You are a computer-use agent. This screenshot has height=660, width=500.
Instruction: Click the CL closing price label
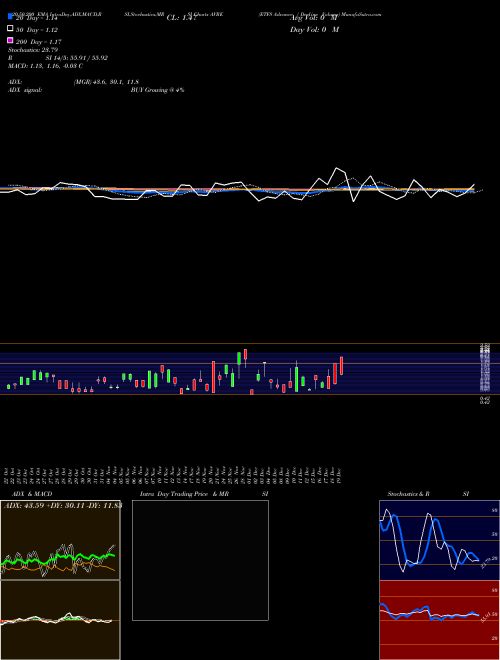point(181,18)
